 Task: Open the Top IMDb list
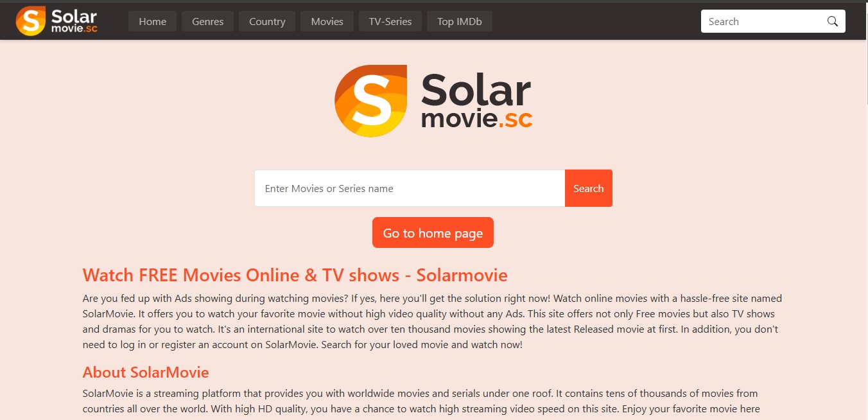click(x=460, y=21)
